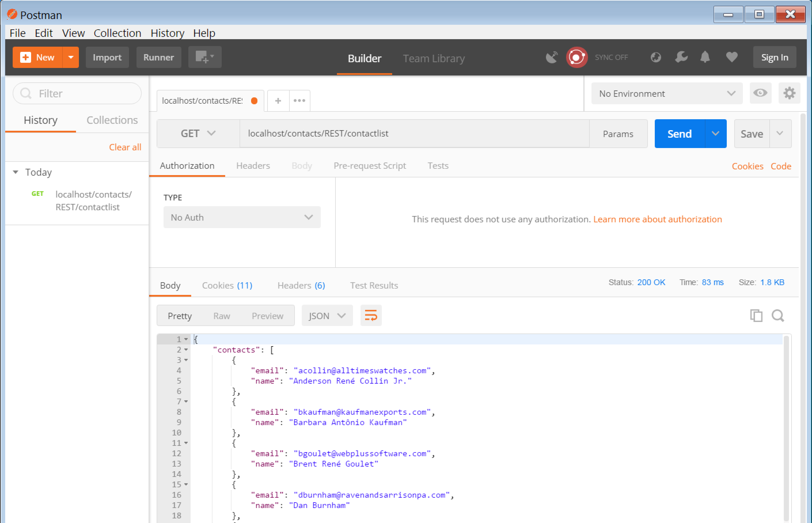Click the new window icon button

[205, 57]
